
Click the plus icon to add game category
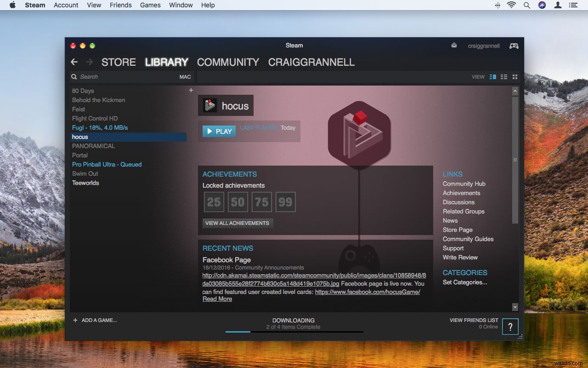[191, 90]
